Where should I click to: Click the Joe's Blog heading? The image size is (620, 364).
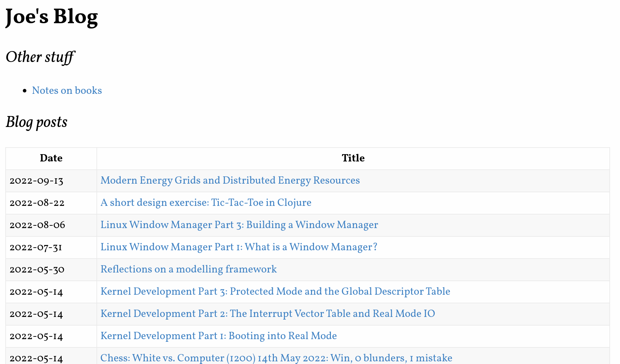pos(52,17)
